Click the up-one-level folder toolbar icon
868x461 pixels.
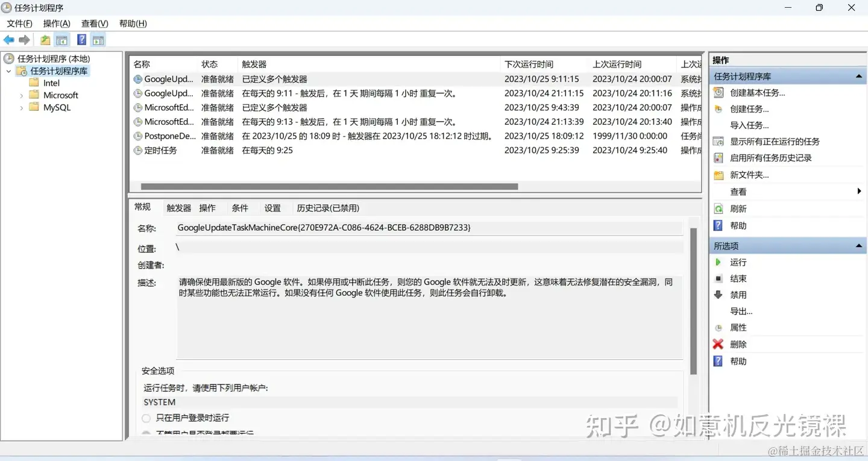45,40
